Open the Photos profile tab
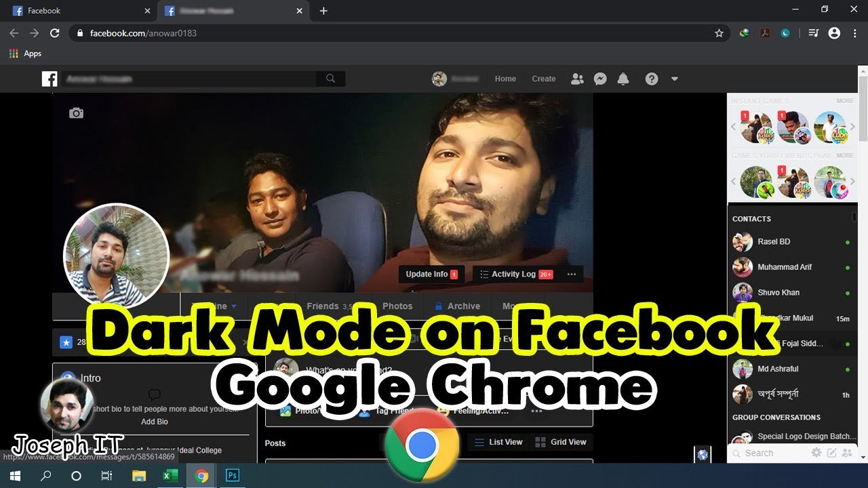 click(397, 306)
